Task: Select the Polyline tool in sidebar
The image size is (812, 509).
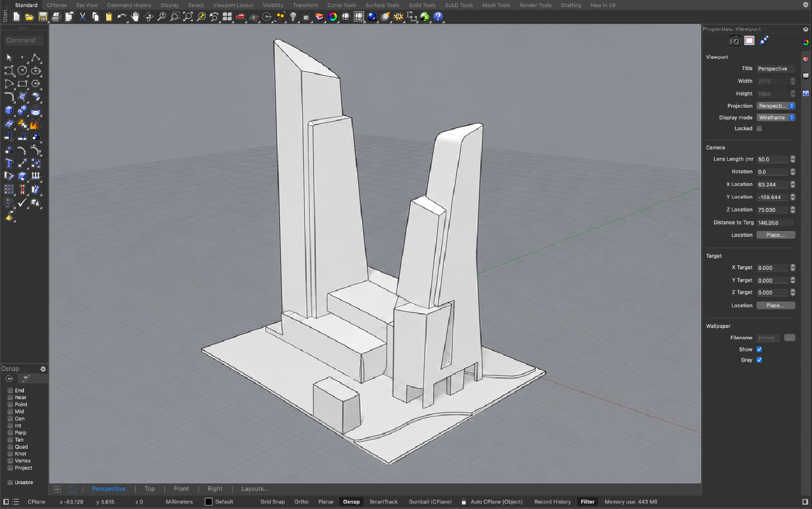Action: click(x=35, y=57)
